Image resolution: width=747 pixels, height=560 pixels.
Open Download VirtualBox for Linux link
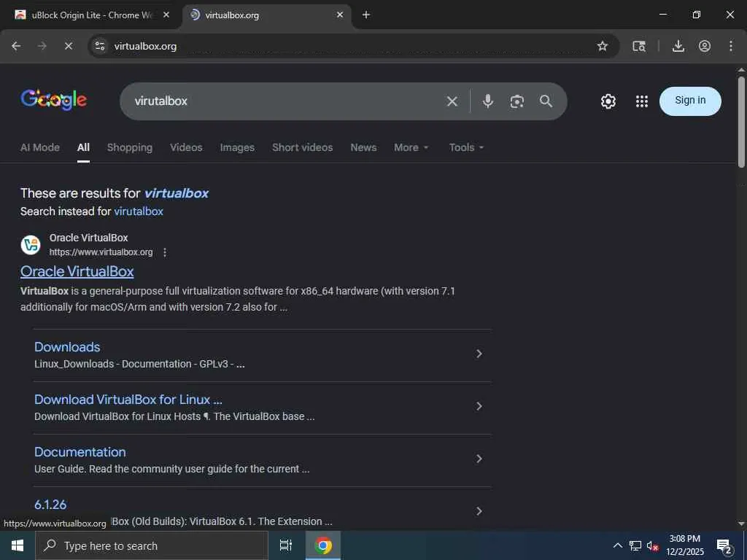[x=128, y=399]
